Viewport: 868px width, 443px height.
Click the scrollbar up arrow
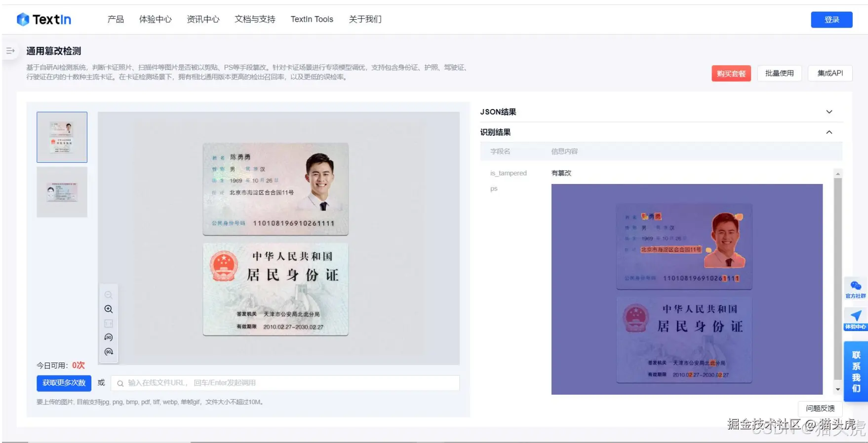(838, 174)
